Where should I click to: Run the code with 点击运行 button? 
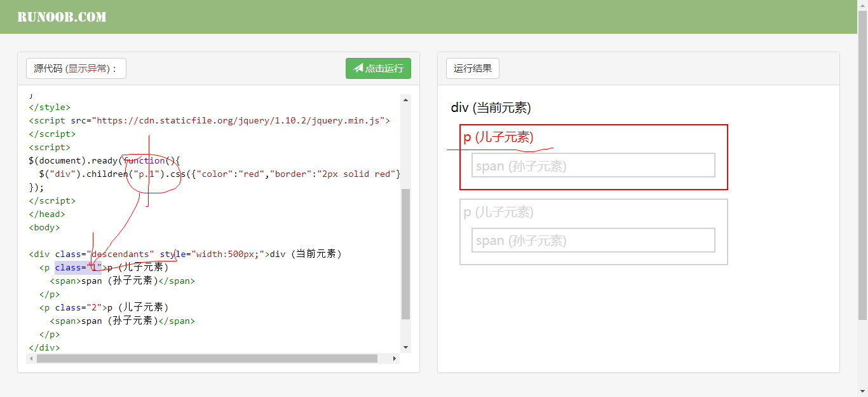click(378, 69)
